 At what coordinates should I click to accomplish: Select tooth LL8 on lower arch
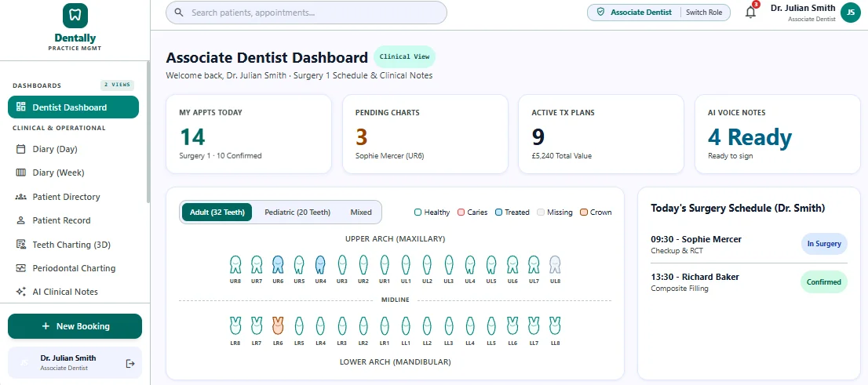555,325
